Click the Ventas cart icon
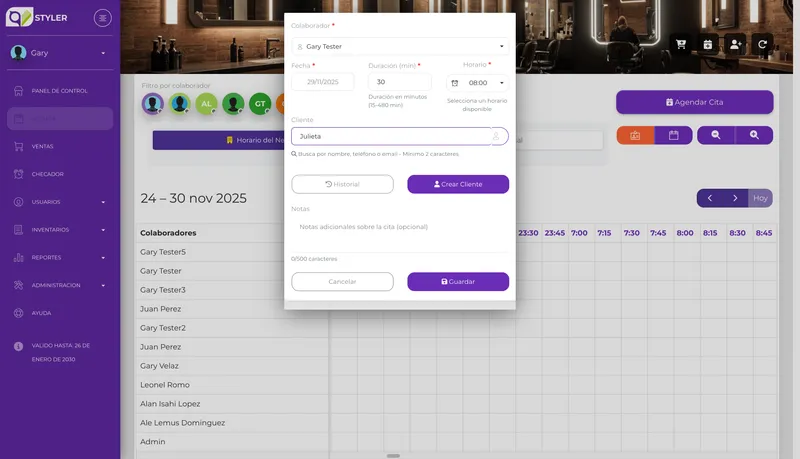 coord(18,146)
